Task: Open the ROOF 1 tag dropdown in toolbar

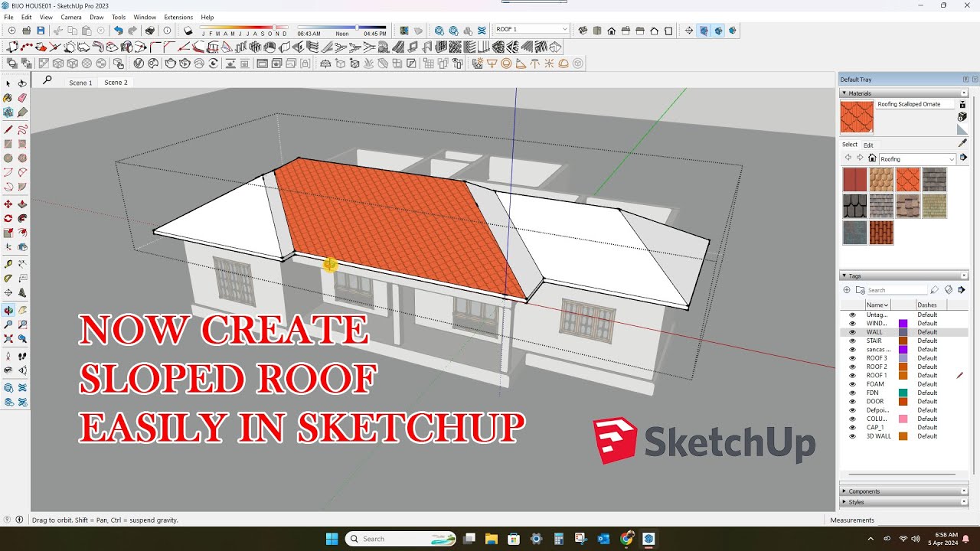Action: (x=531, y=29)
